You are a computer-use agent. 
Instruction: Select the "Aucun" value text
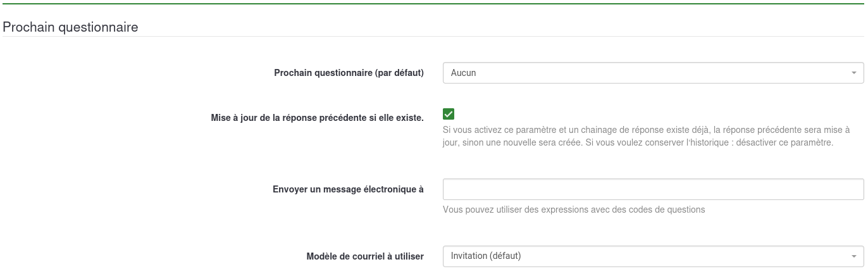(464, 73)
